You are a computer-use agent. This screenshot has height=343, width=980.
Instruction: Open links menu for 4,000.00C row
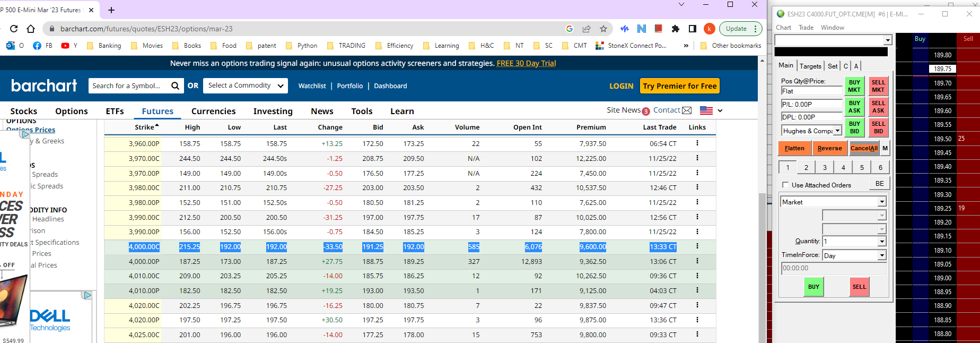click(697, 246)
